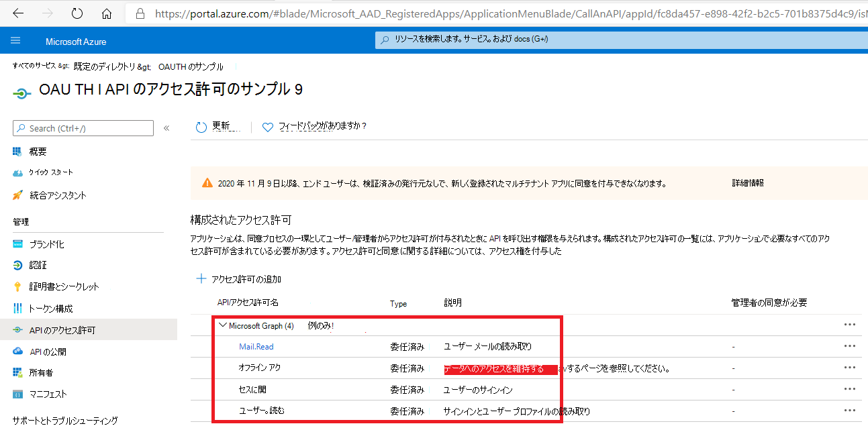Focus the sidebar Search (Ctrl+/) field
The width and height of the screenshot is (868, 428).
click(83, 128)
